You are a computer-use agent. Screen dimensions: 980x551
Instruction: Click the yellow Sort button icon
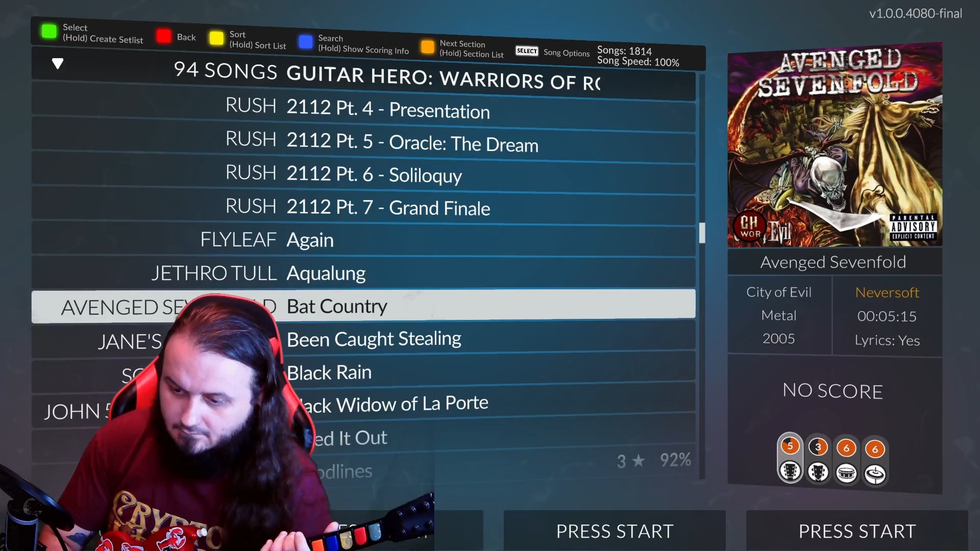pos(216,38)
